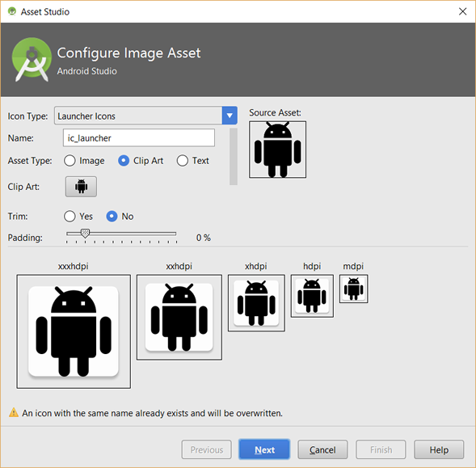Choose Text as the asset type
Viewport: 476px width, 468px height.
[x=183, y=161]
